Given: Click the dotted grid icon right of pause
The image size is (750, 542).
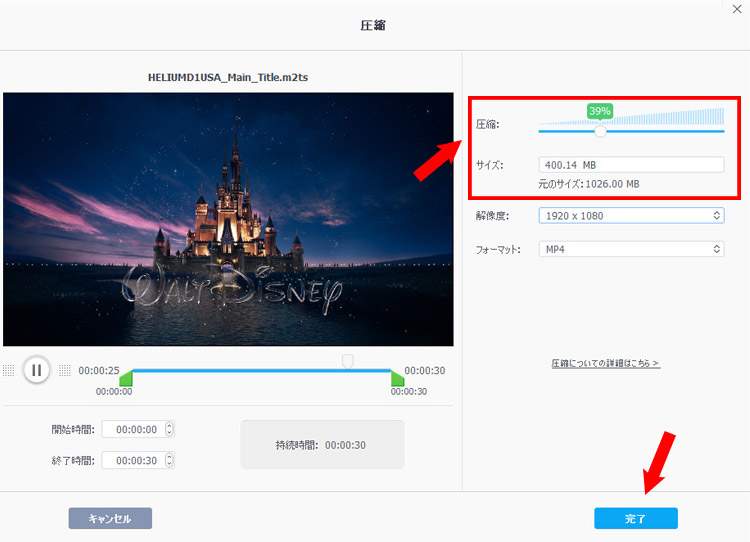Looking at the screenshot, I should (65, 370).
